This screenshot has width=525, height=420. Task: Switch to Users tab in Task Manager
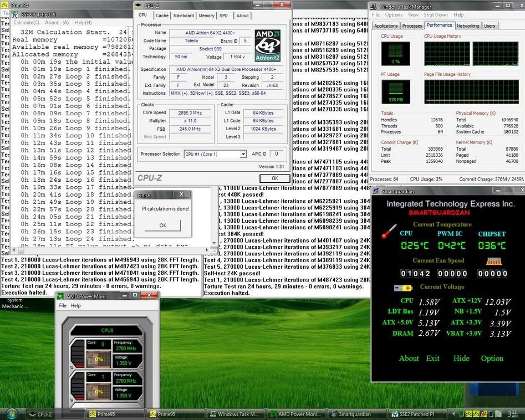click(x=489, y=26)
